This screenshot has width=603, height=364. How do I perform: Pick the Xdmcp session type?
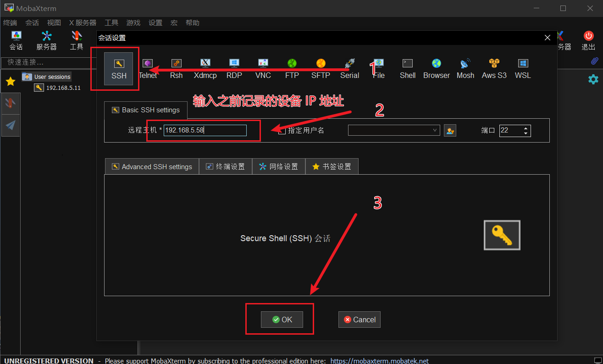click(x=205, y=69)
